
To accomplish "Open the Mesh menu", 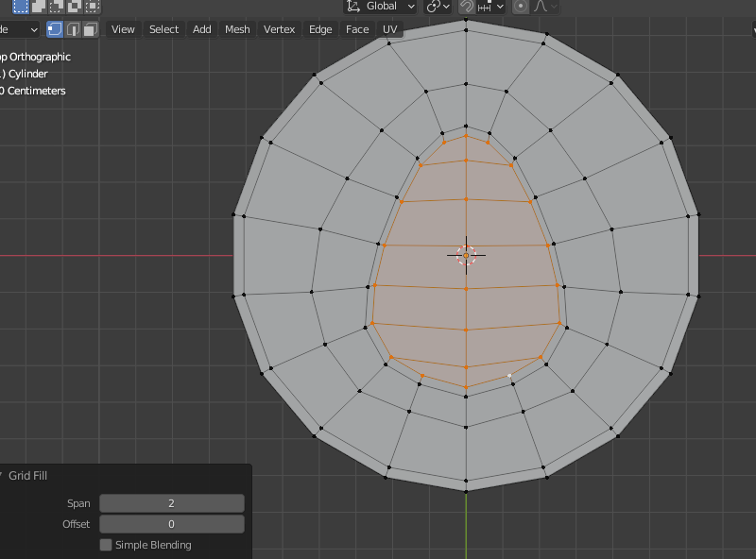I will [x=237, y=29].
